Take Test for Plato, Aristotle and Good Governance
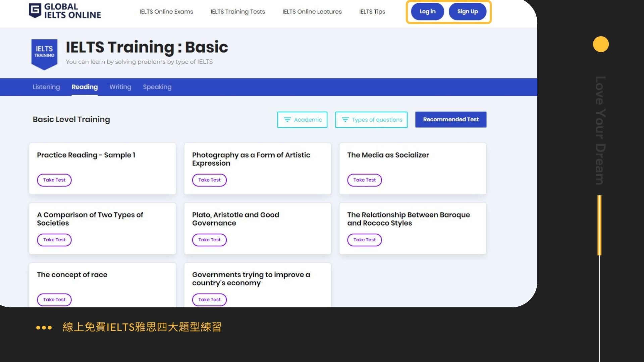This screenshot has height=362, width=644. 209,240
